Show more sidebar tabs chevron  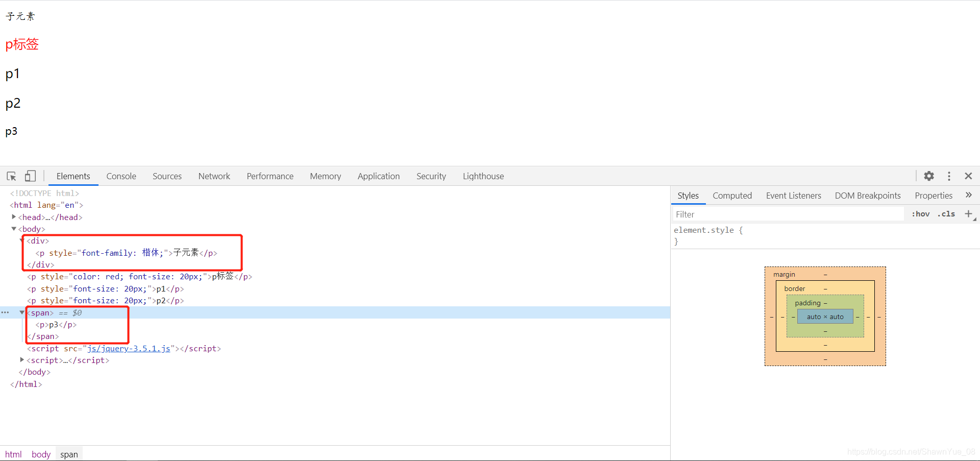coord(969,195)
